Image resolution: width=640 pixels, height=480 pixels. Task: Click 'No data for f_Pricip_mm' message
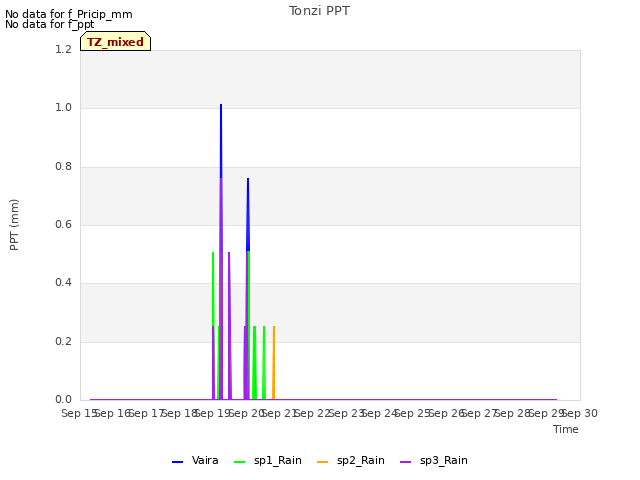(x=69, y=14)
